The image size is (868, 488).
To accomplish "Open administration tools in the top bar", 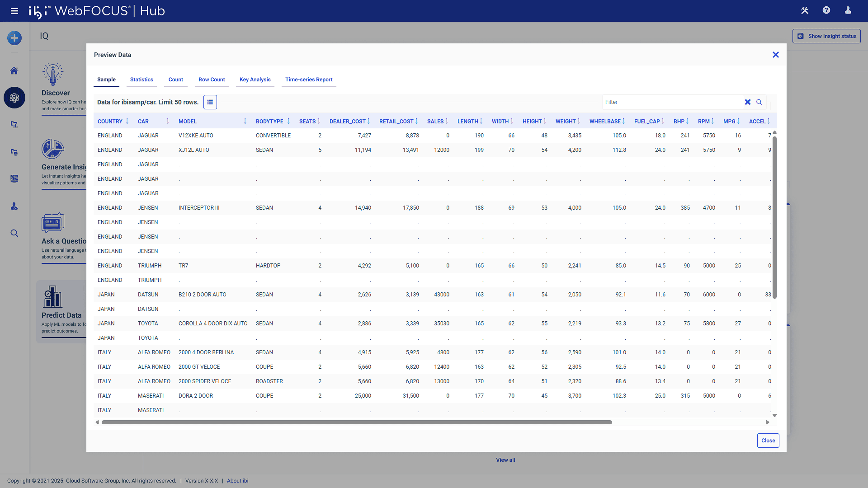I will coord(804,10).
